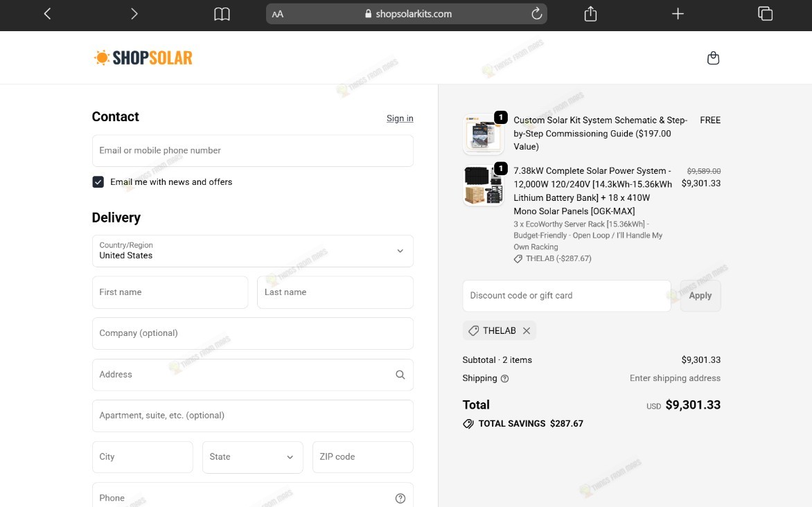Uncheck Email me with news and offers
The height and width of the screenshot is (507, 812).
pos(98,181)
